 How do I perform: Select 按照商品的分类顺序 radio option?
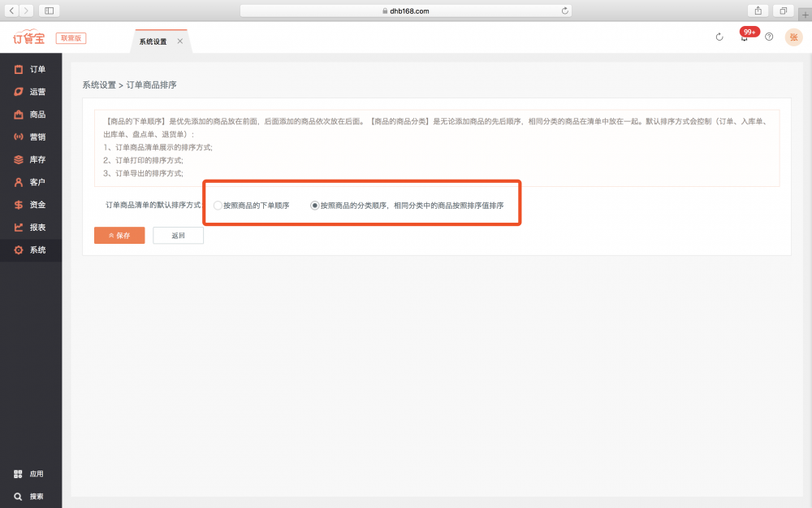tap(315, 206)
